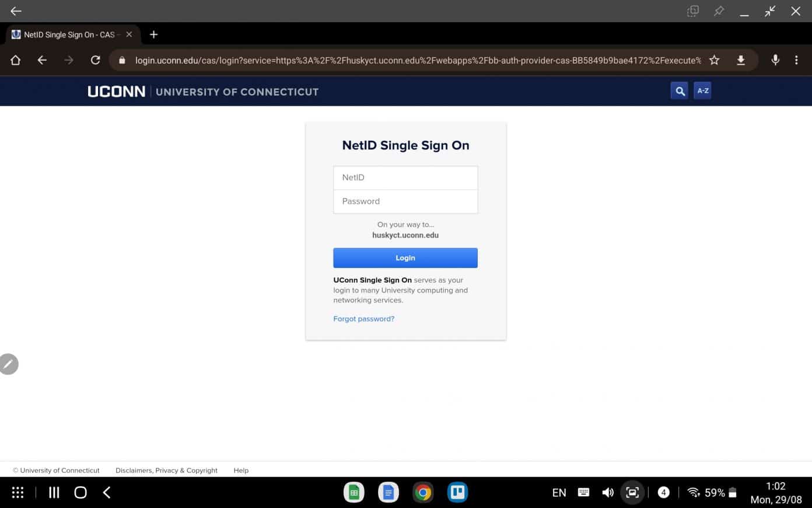Open Wi-Fi settings from status bar
This screenshot has height=508, width=812.
coord(692,492)
